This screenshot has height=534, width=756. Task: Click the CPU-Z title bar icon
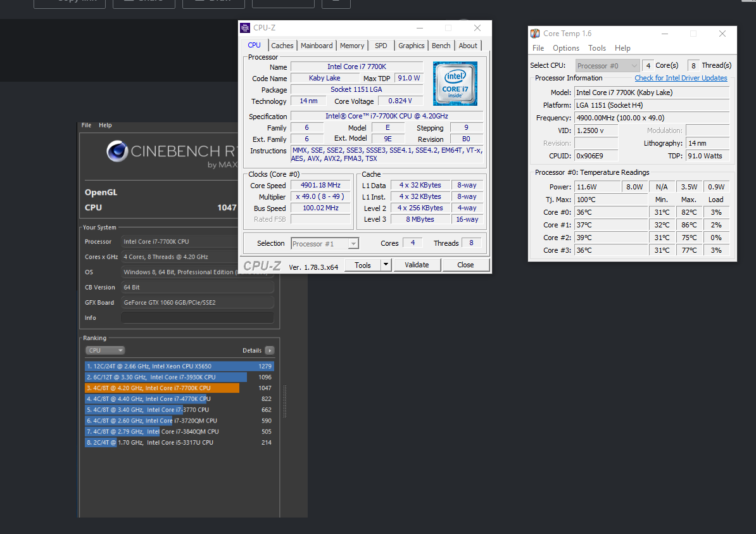point(245,28)
